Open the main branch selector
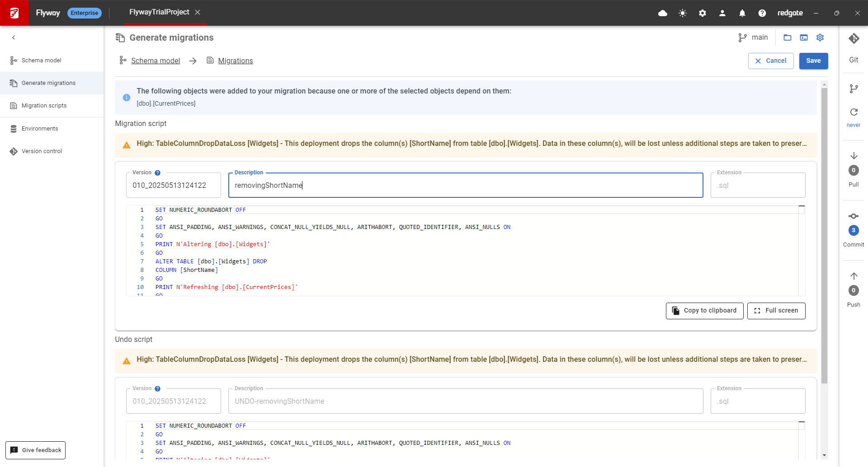 pos(753,37)
